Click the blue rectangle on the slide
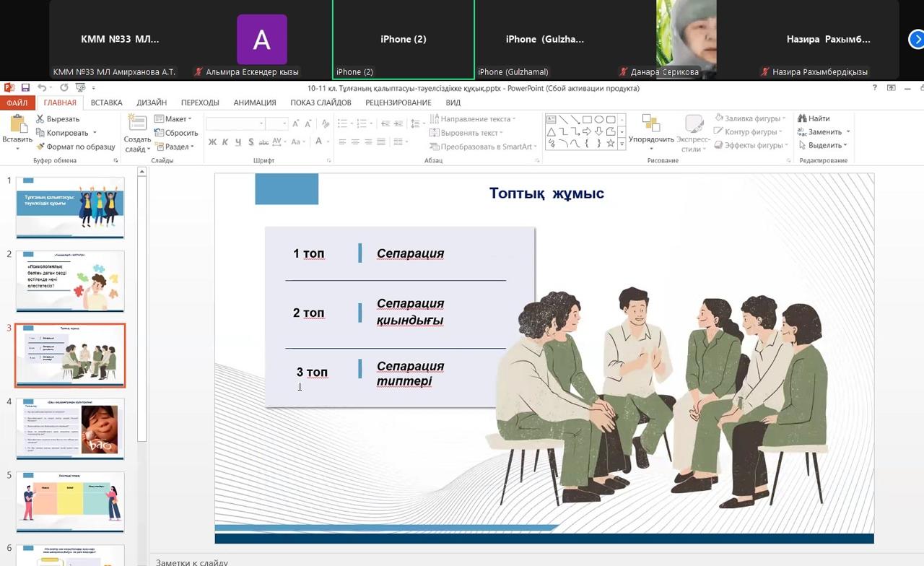Image resolution: width=924 pixels, height=566 pixels. [x=287, y=189]
